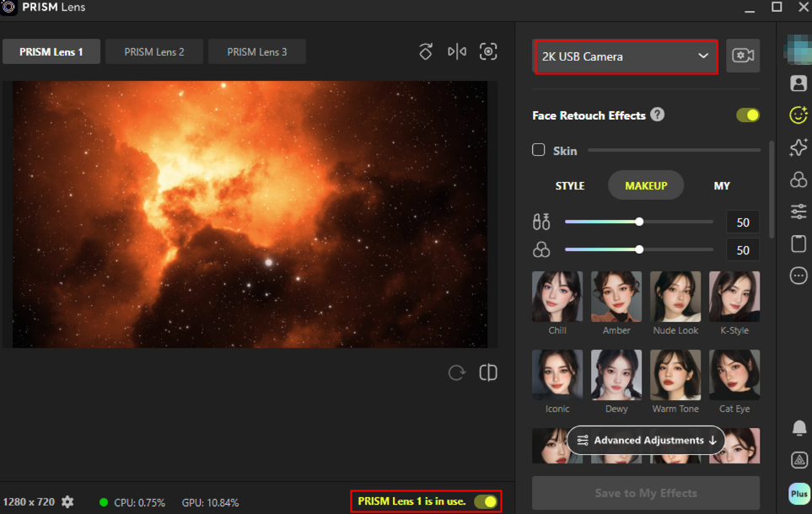Open resolution settings next to 1280 x 720
812x514 pixels.
pyautogui.click(x=67, y=502)
